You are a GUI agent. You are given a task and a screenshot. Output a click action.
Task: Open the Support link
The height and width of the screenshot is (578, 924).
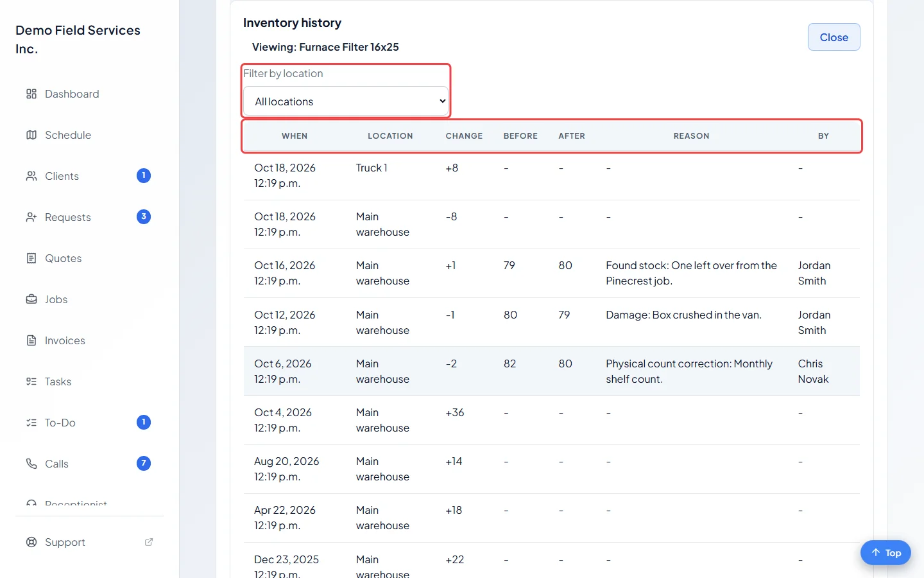(x=90, y=542)
